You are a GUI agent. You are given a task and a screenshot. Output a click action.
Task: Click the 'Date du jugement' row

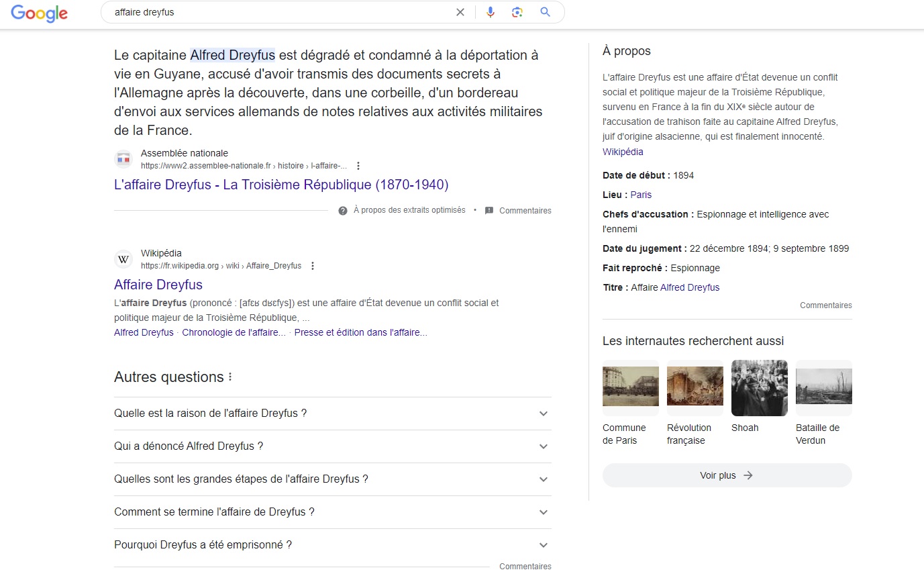725,248
